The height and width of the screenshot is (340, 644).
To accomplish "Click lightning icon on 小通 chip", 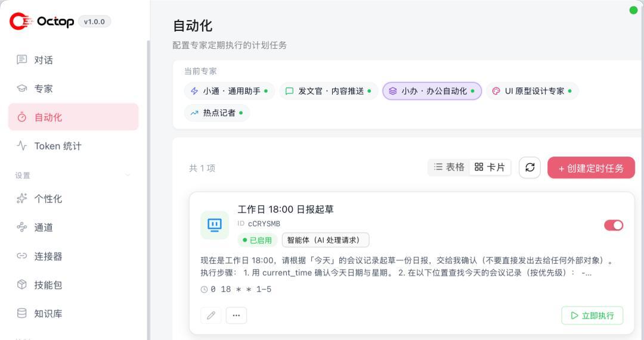I will tap(194, 91).
